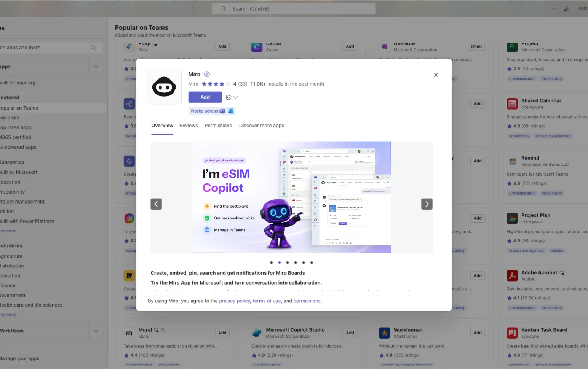Click the Outlook icon in Works across badge
The height and width of the screenshot is (369, 588).
[x=230, y=111]
